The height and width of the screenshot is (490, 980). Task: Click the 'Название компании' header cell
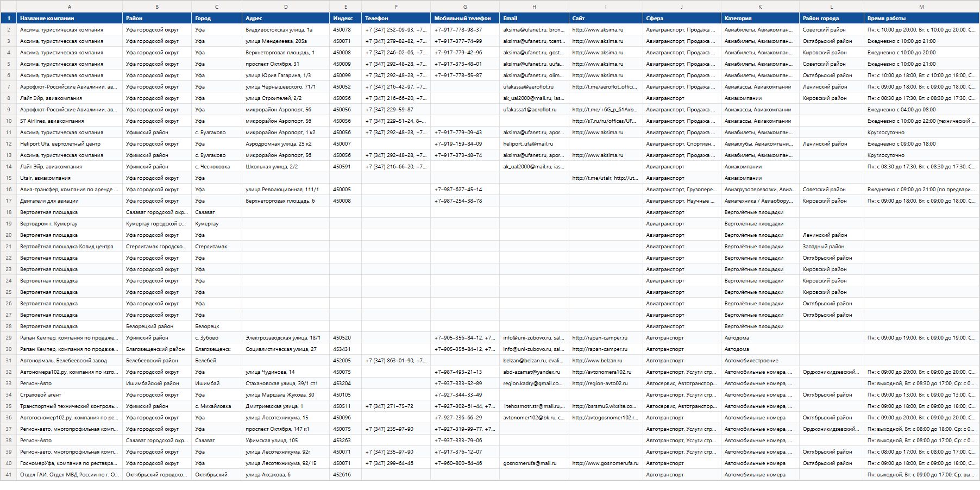coord(70,18)
